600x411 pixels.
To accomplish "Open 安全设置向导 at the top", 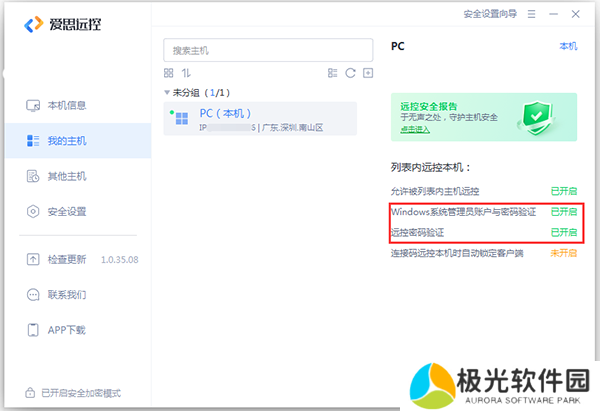I will tap(489, 14).
